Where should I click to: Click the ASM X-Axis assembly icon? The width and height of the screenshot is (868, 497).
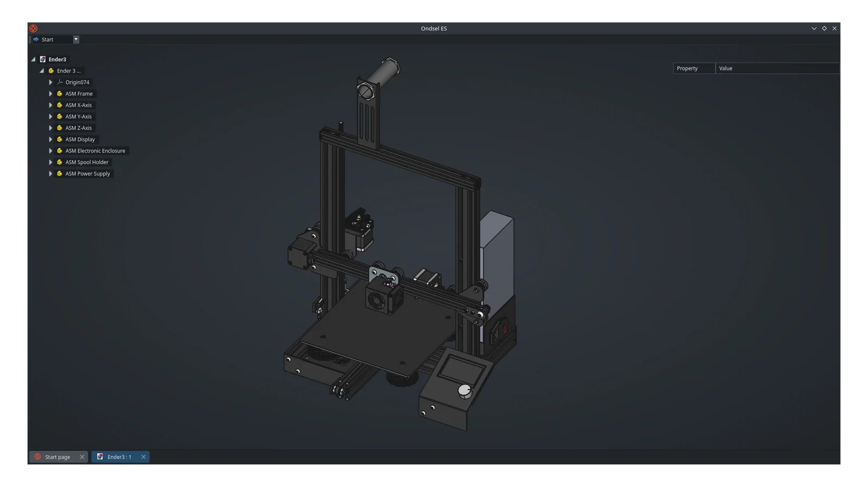(60, 105)
